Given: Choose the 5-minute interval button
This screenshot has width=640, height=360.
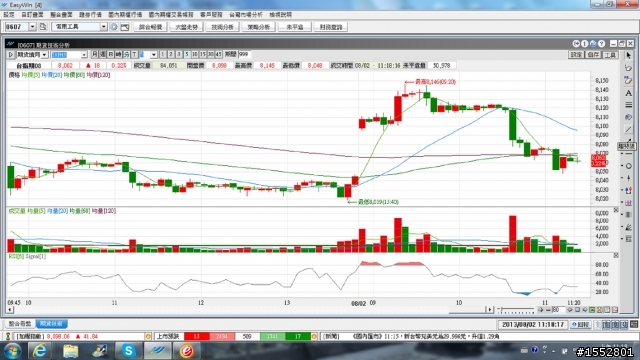Looking at the screenshot, I should [187, 54].
